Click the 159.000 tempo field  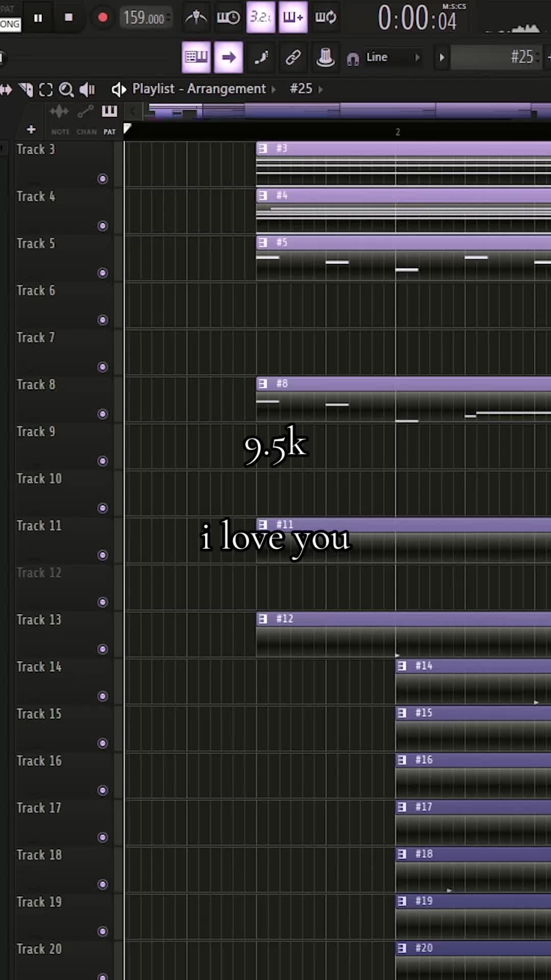point(145,18)
